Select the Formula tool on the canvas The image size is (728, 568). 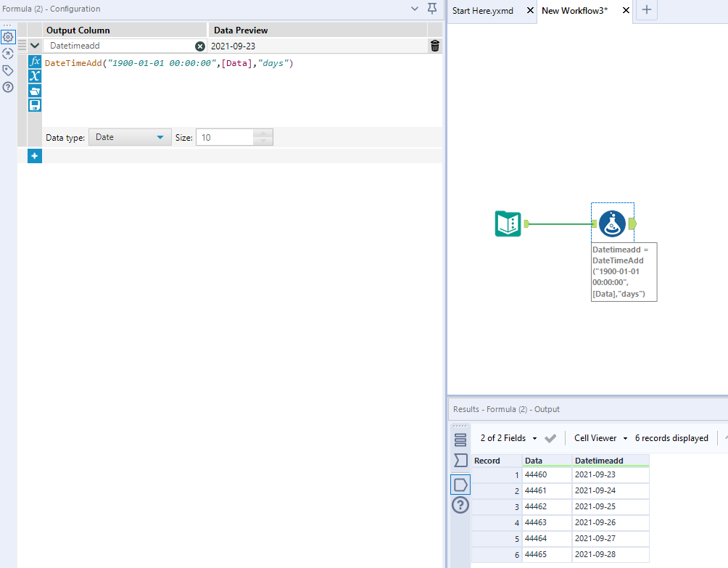pyautogui.click(x=613, y=224)
